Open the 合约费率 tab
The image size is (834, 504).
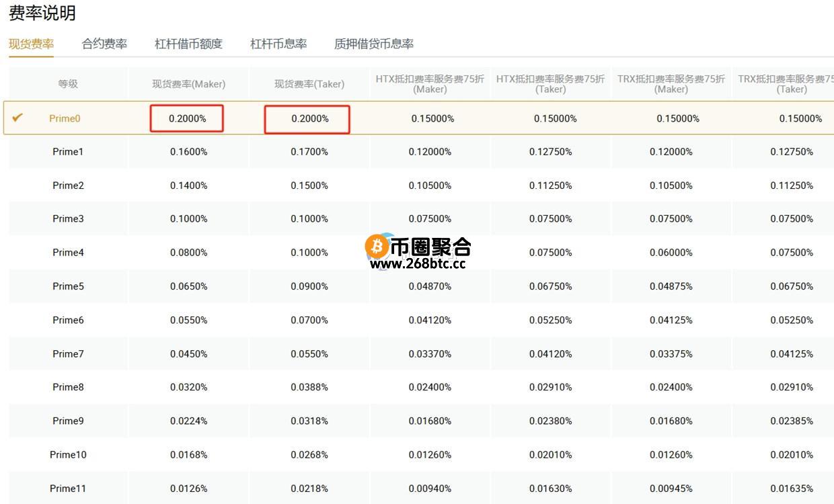[104, 44]
